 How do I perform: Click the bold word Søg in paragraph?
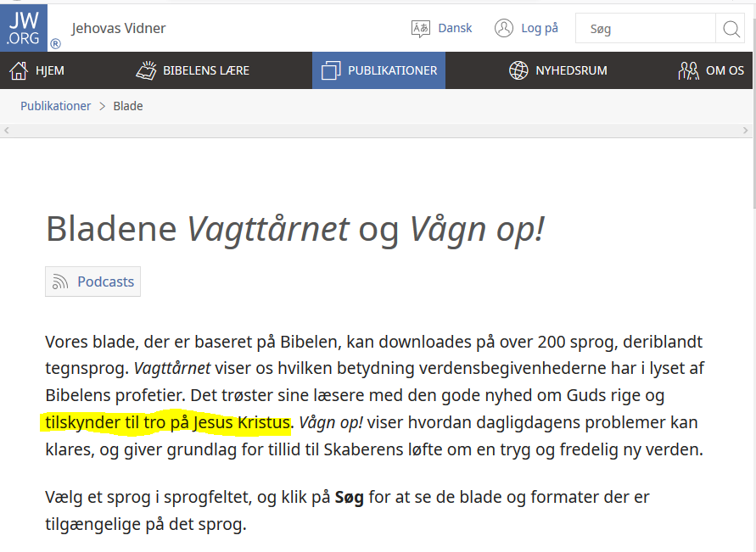click(x=349, y=497)
